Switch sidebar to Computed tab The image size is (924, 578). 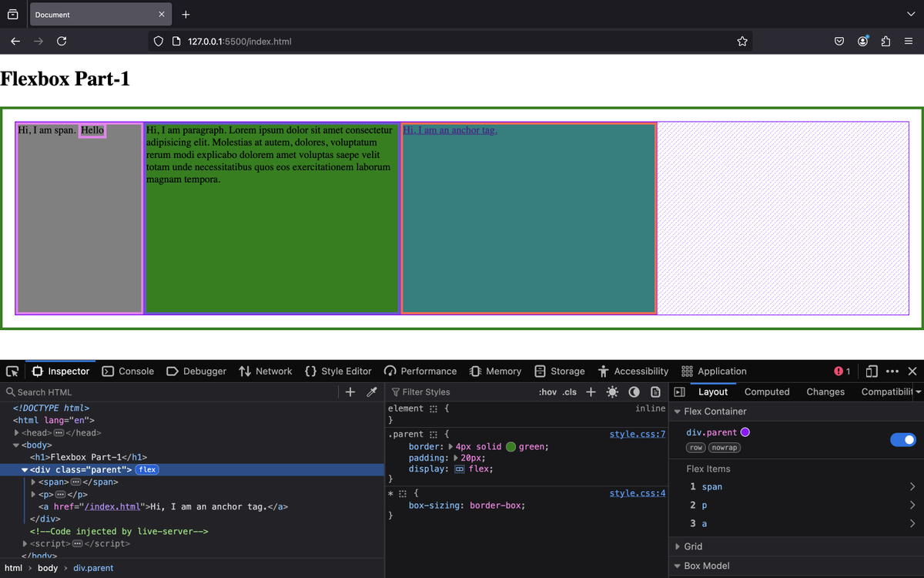[767, 392]
